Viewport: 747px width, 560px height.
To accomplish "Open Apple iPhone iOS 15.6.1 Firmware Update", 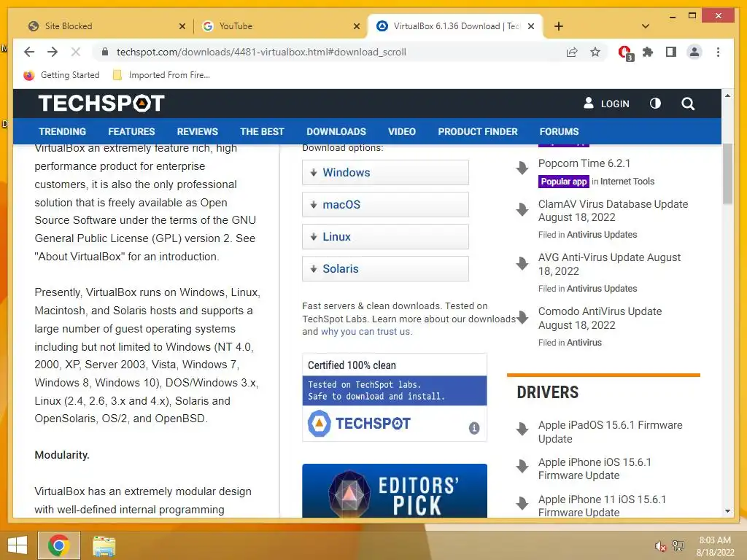I will pyautogui.click(x=595, y=469).
